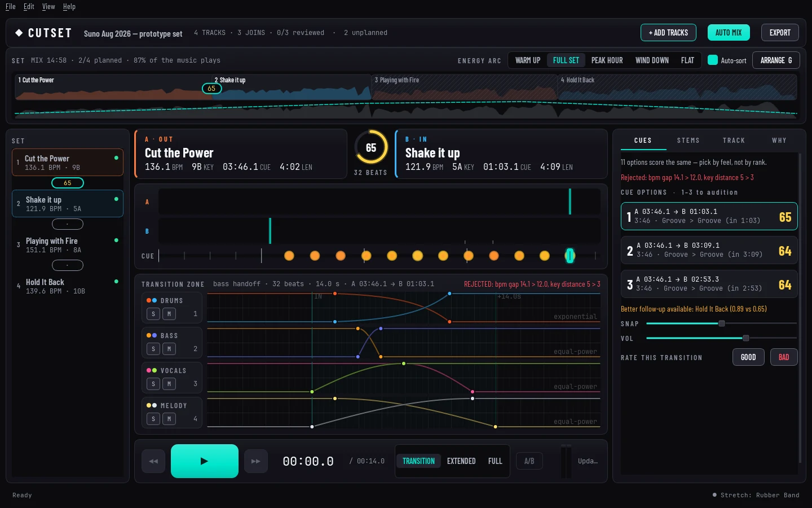Select Shake it up in set list
Viewport: 812px width, 508px height.
pyautogui.click(x=68, y=204)
